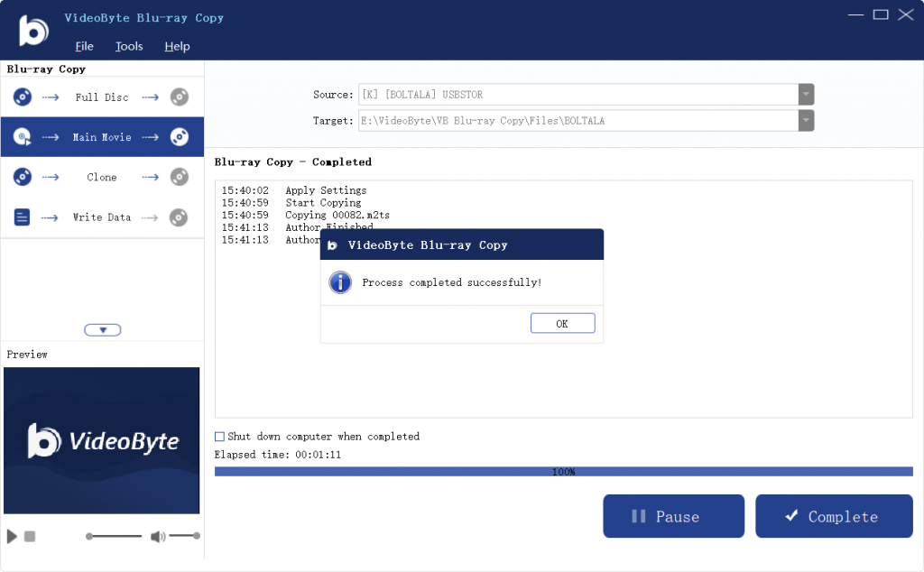Viewport: 924px width, 572px height.
Task: Click the VideoByte logo in title bar
Action: click(33, 31)
